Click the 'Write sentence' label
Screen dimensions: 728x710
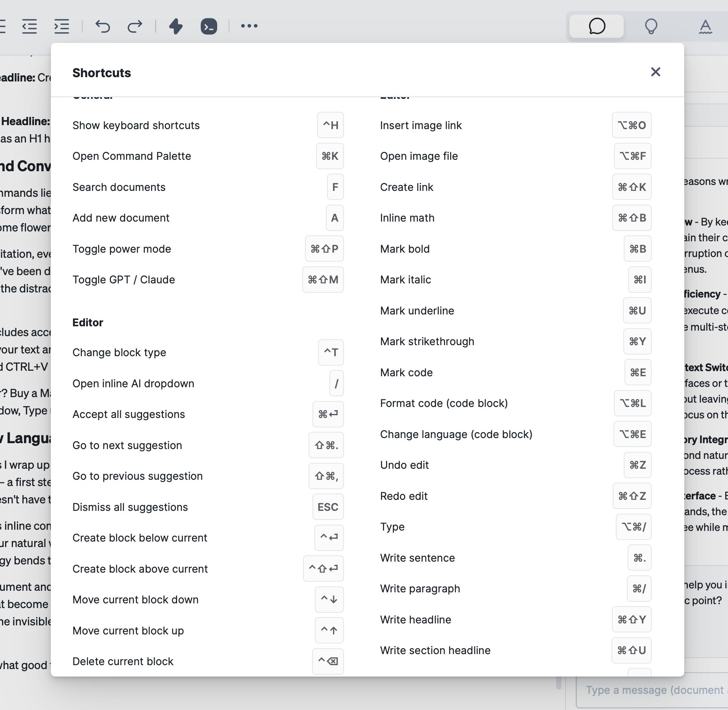click(x=418, y=558)
